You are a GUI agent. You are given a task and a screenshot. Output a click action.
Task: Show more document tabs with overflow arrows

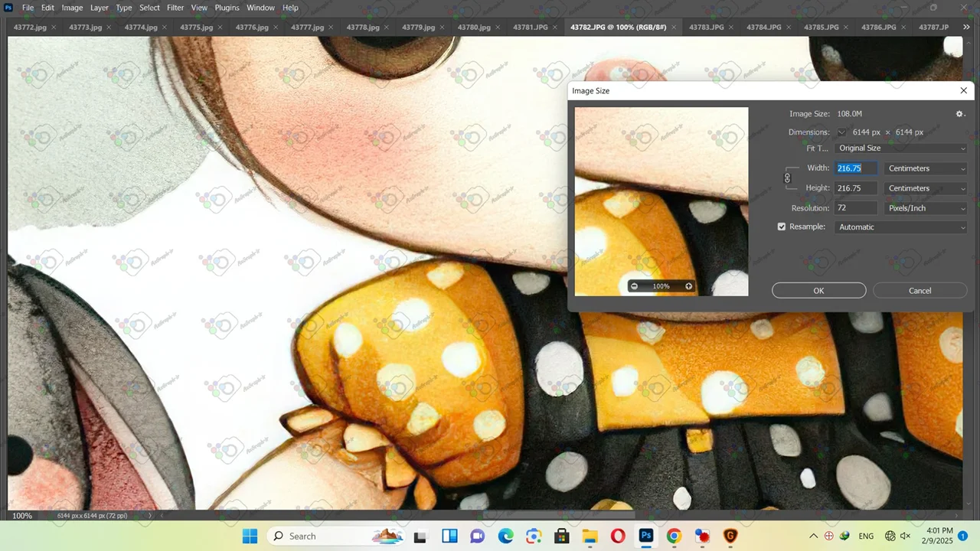[x=965, y=28]
